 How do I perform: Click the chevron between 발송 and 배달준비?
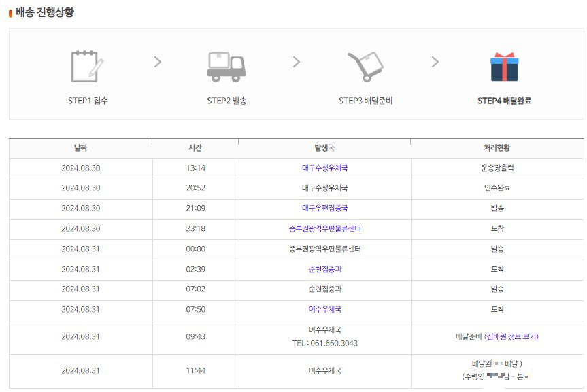click(x=295, y=61)
